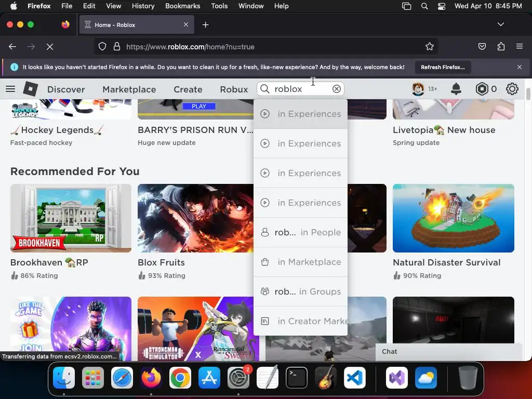Open System Settings in the dock
The height and width of the screenshot is (399, 532).
[238, 378]
